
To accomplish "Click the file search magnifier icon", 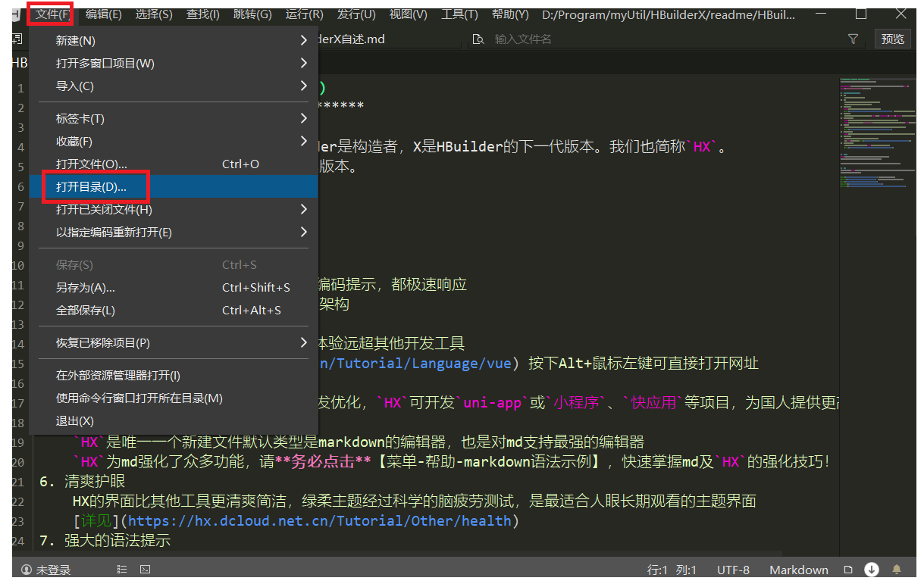I will [x=478, y=39].
